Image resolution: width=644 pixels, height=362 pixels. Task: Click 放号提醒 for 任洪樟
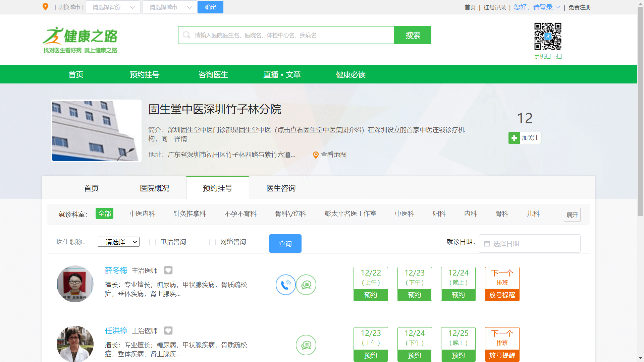(x=502, y=355)
